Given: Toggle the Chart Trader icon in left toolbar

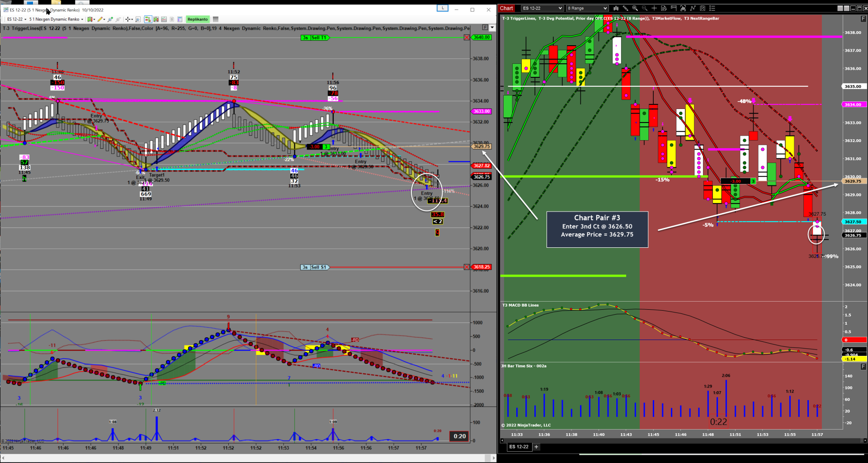Looking at the screenshot, I should 148,19.
